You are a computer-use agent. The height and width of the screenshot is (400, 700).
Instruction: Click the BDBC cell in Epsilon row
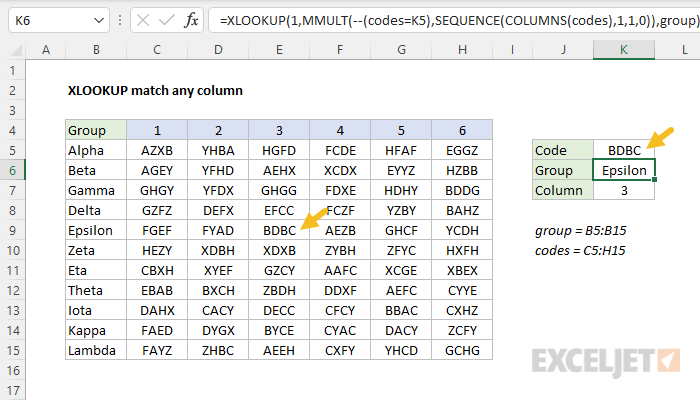(x=279, y=230)
